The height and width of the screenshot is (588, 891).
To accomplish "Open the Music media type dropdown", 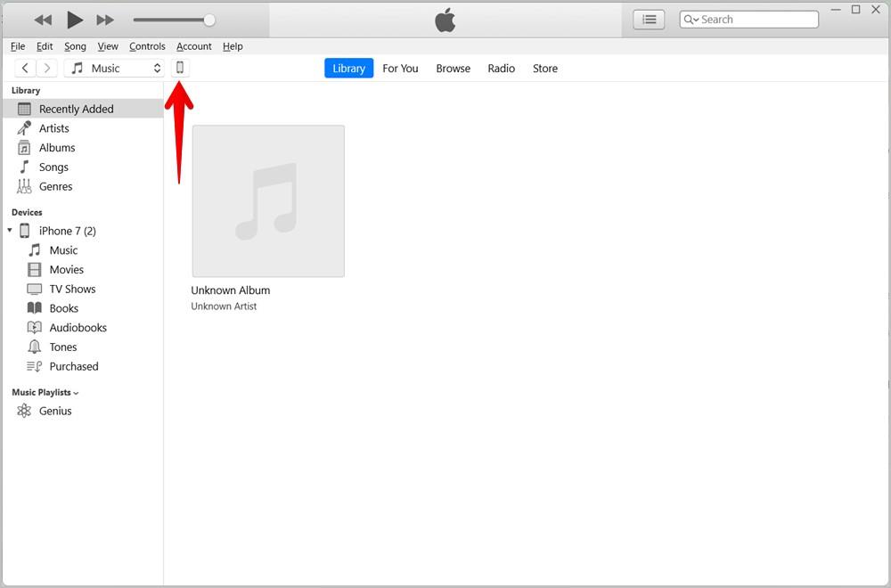I will tap(114, 69).
